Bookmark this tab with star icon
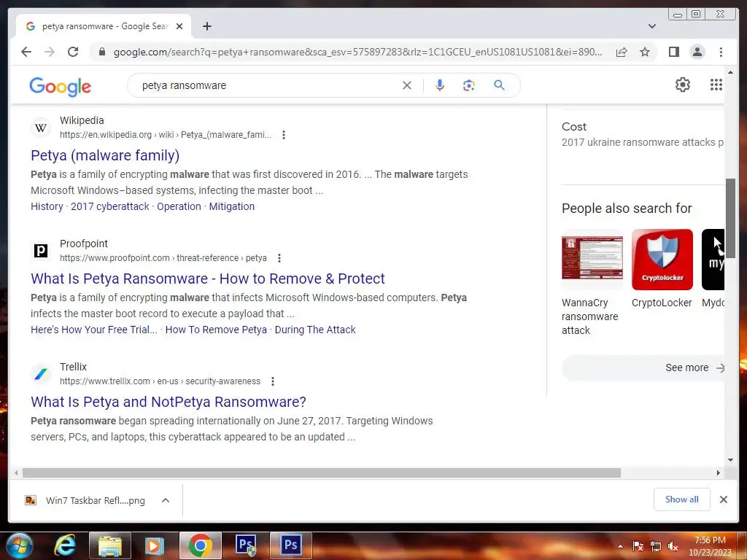Viewport: 747px width, 560px height. [x=645, y=52]
